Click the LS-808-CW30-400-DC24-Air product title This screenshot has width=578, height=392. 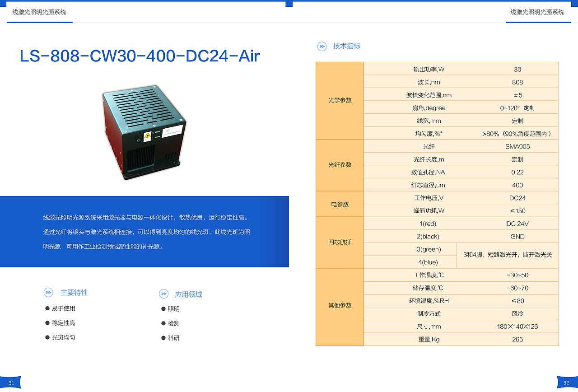coord(139,56)
